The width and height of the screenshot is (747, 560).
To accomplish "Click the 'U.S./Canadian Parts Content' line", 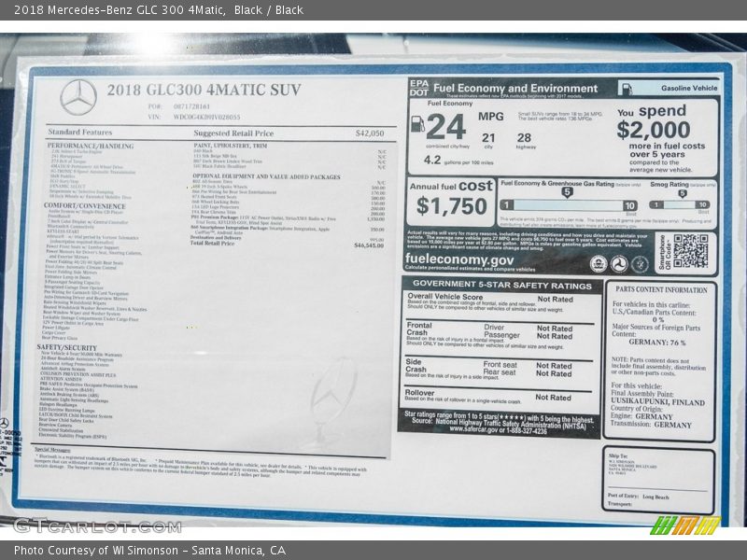I will pos(655,313).
